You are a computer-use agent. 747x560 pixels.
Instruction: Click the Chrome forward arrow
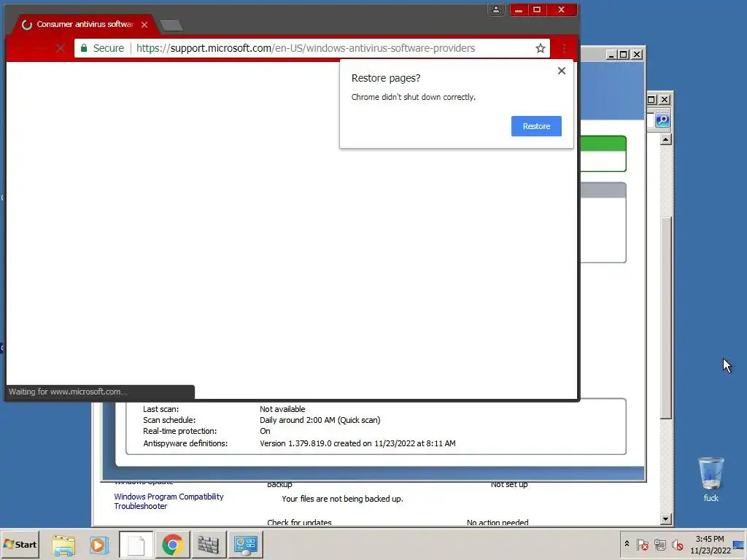click(40, 48)
